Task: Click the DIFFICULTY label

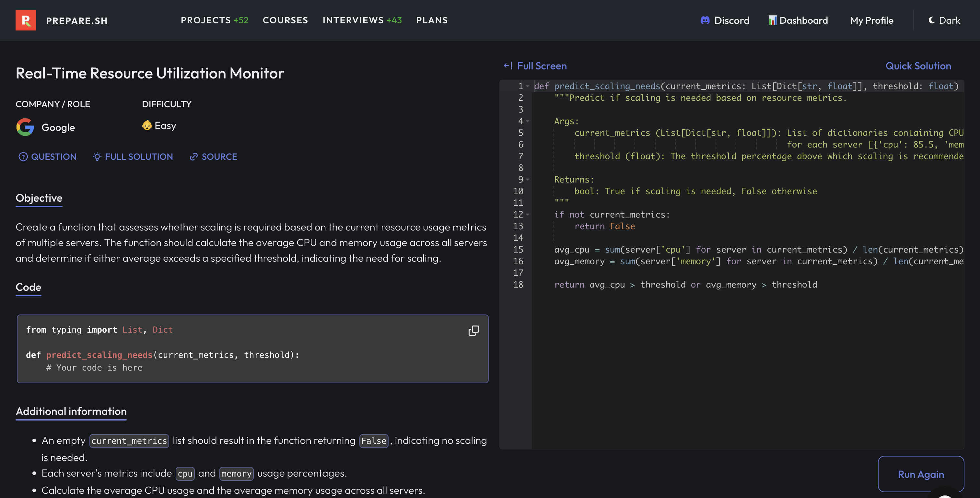Action: point(167,104)
